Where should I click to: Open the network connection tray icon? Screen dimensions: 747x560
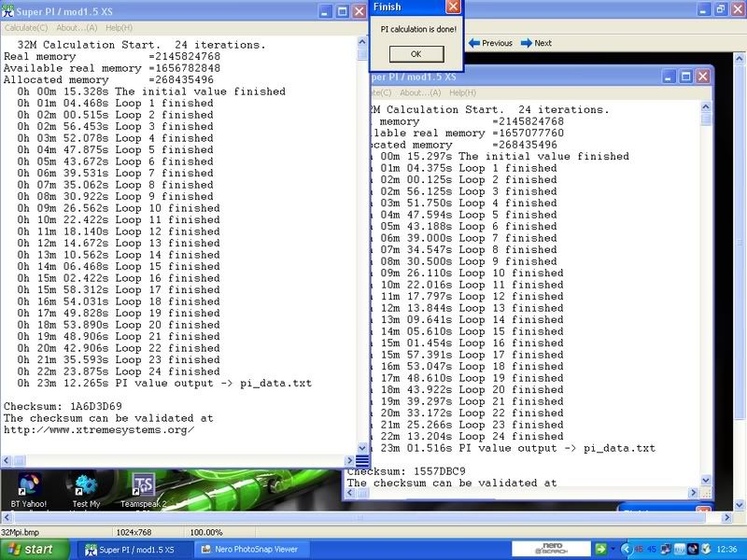(x=666, y=550)
